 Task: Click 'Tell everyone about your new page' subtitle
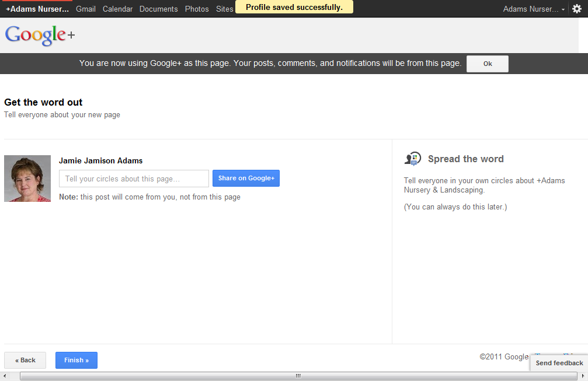pyautogui.click(x=62, y=114)
